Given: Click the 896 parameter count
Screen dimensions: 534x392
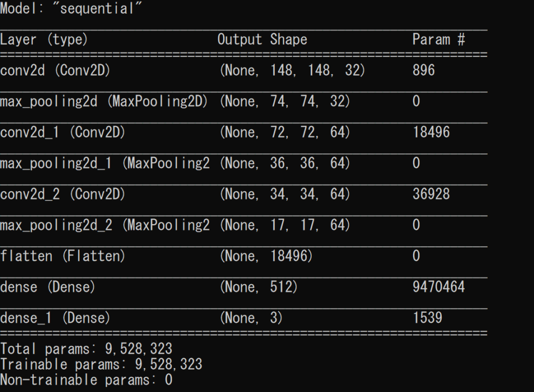Looking at the screenshot, I should pos(423,70).
